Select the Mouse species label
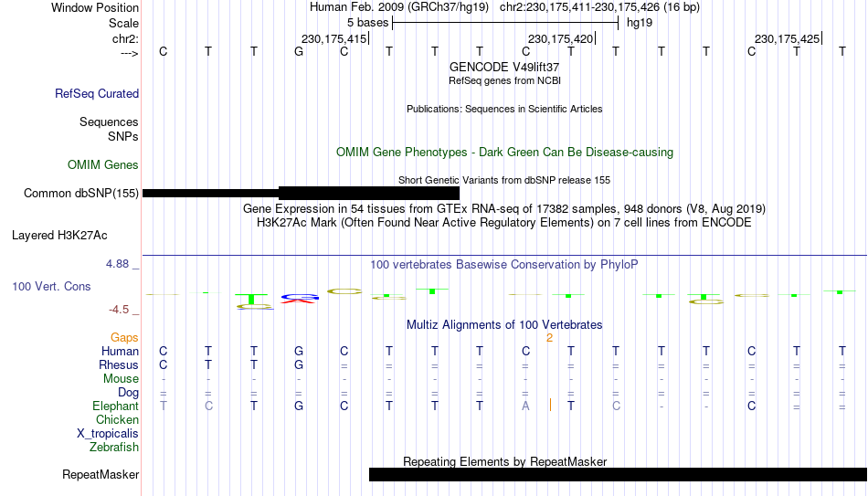 tap(121, 379)
